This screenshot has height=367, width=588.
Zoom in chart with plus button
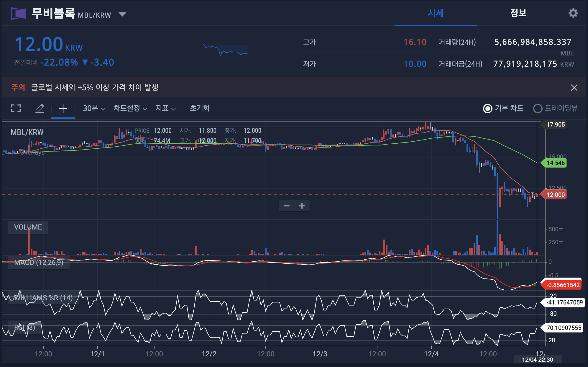click(x=302, y=206)
